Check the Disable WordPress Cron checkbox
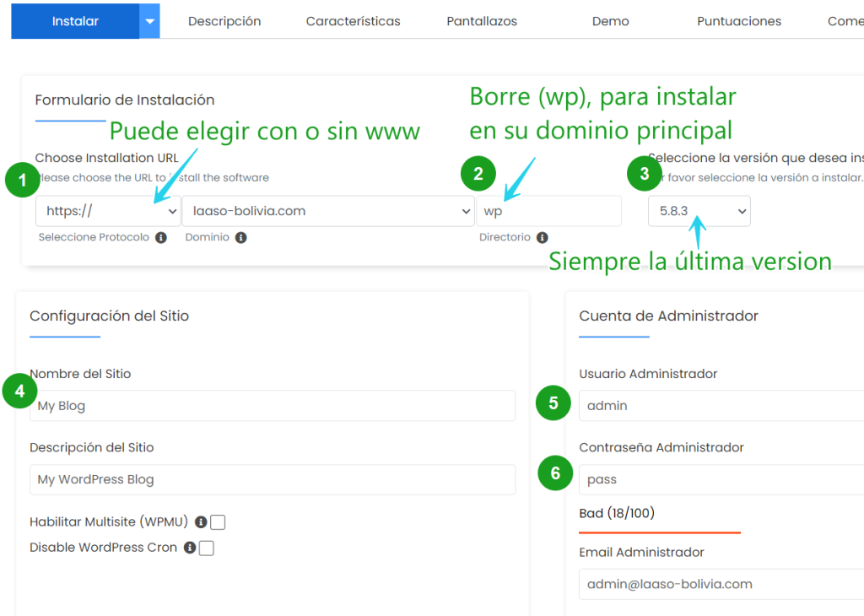The width and height of the screenshot is (864, 616). pyautogui.click(x=206, y=548)
